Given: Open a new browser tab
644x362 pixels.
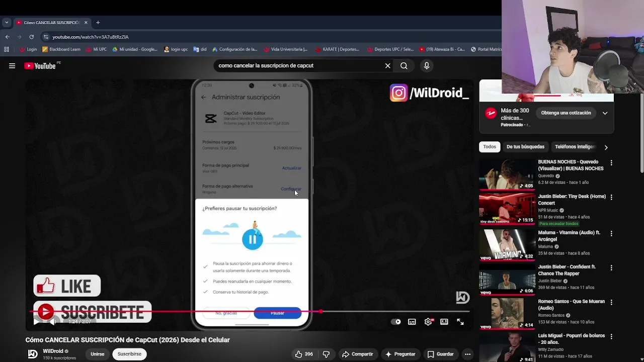Looking at the screenshot, I should pyautogui.click(x=98, y=23).
